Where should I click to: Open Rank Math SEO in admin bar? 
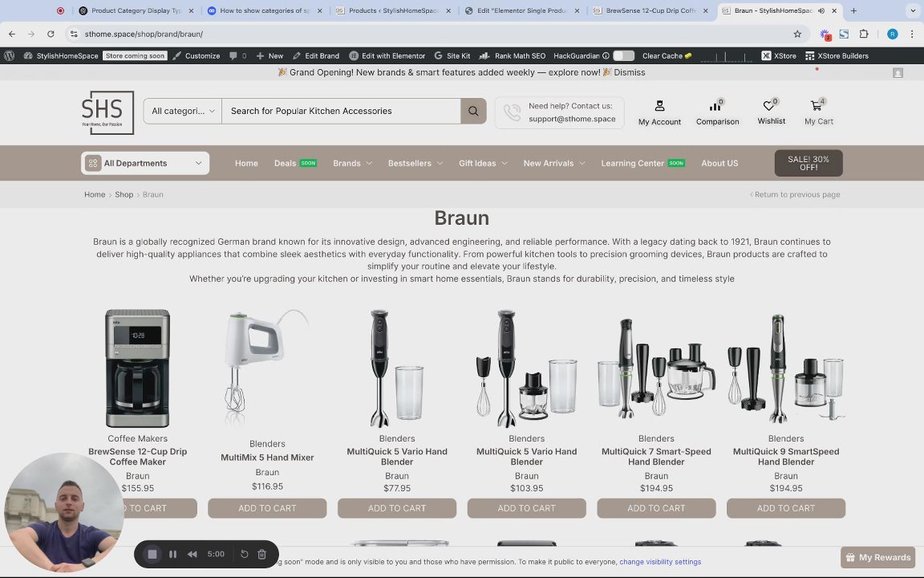pyautogui.click(x=512, y=55)
